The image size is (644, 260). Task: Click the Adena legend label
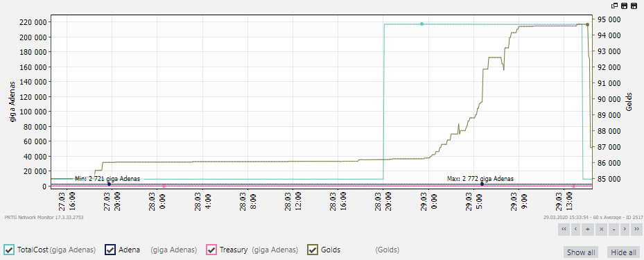(130, 250)
